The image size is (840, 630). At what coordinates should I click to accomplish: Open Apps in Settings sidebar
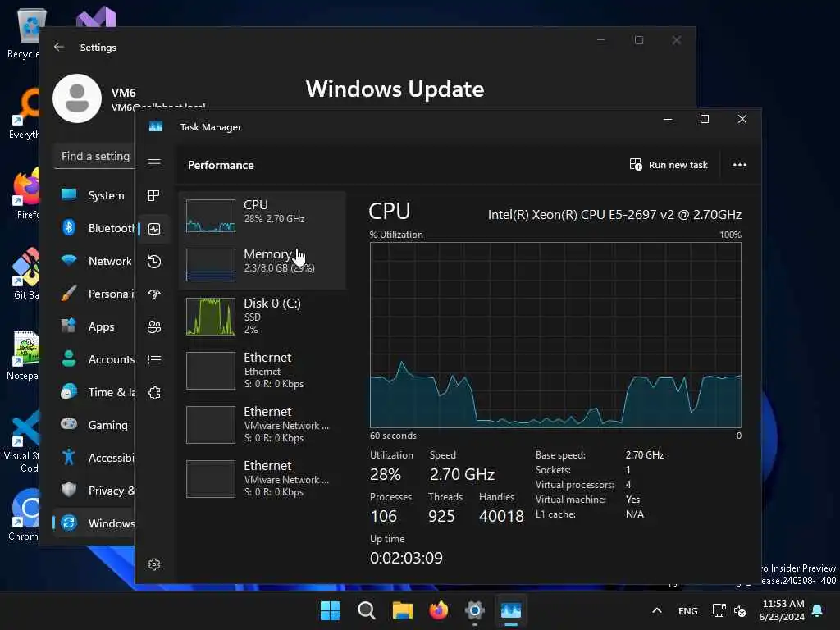point(94,326)
